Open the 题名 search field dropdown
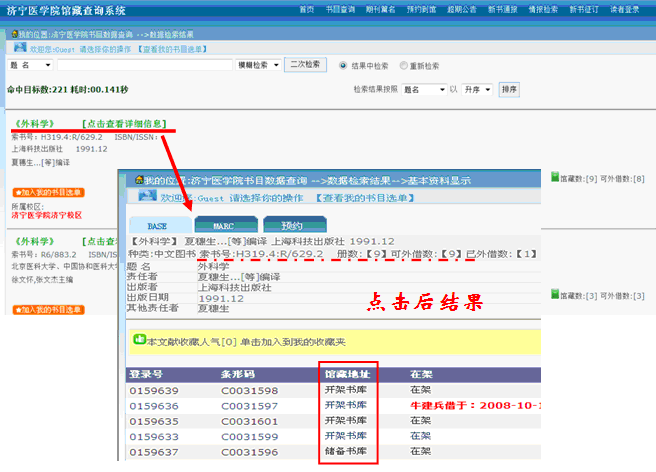 [x=31, y=65]
